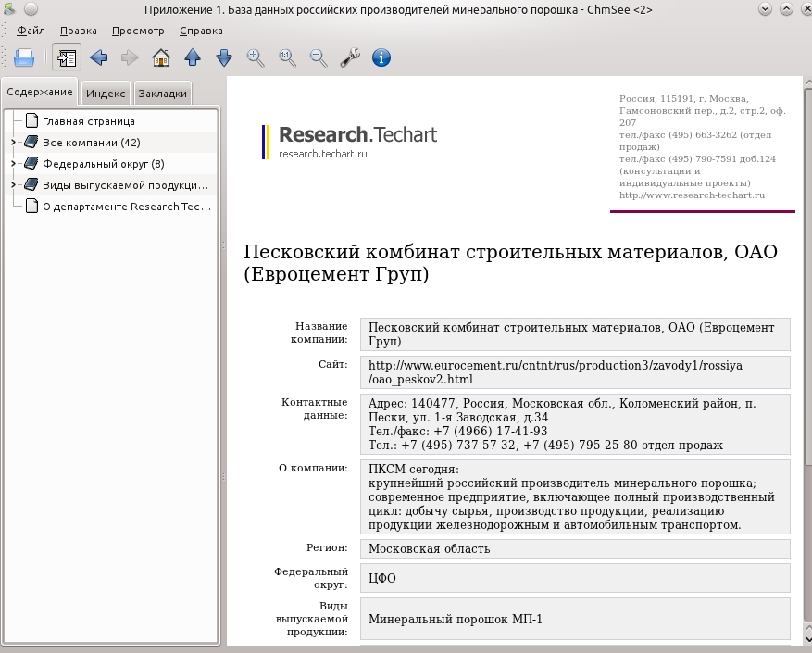Click the Тел./факс +7 (4966) 17-41-93 line
The height and width of the screenshot is (653, 812).
coord(457,432)
